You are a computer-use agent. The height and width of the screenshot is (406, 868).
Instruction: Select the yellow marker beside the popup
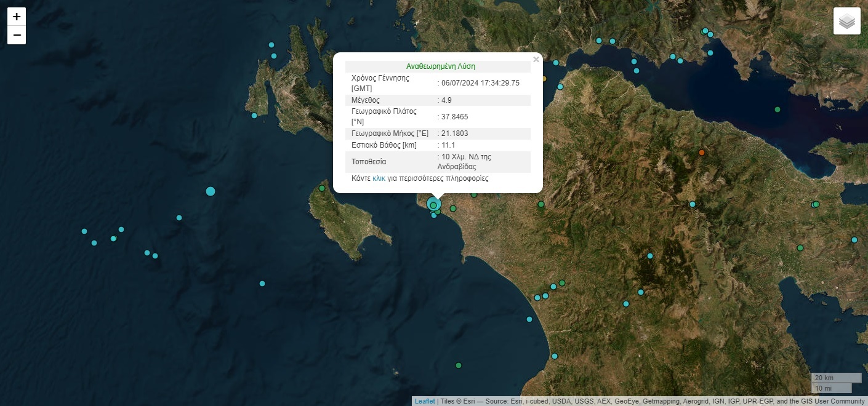click(x=544, y=79)
